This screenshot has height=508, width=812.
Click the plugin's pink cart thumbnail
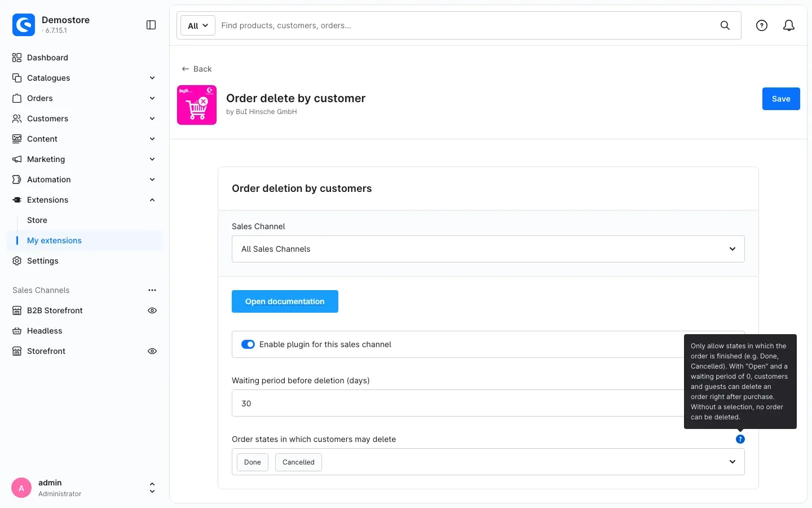197,105
